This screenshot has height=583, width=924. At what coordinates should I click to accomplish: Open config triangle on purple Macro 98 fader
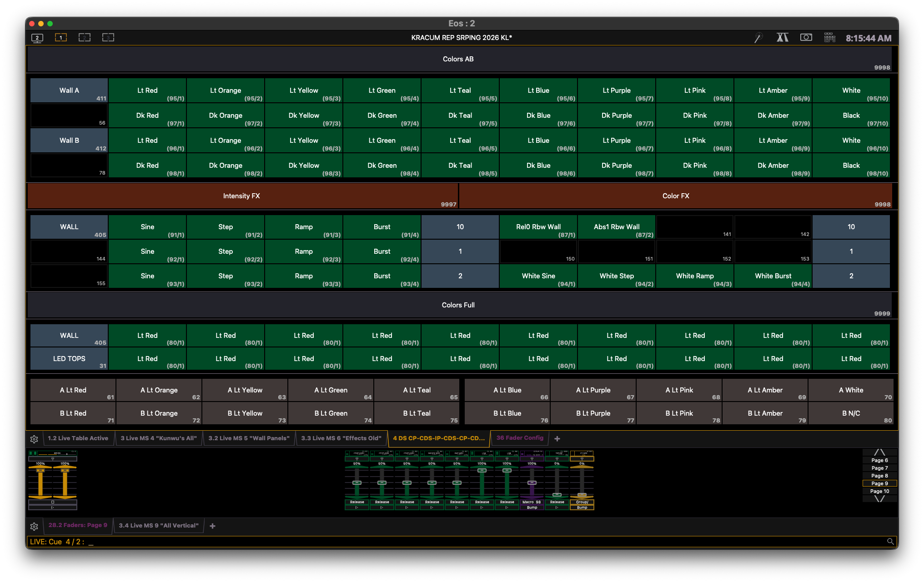click(532, 459)
